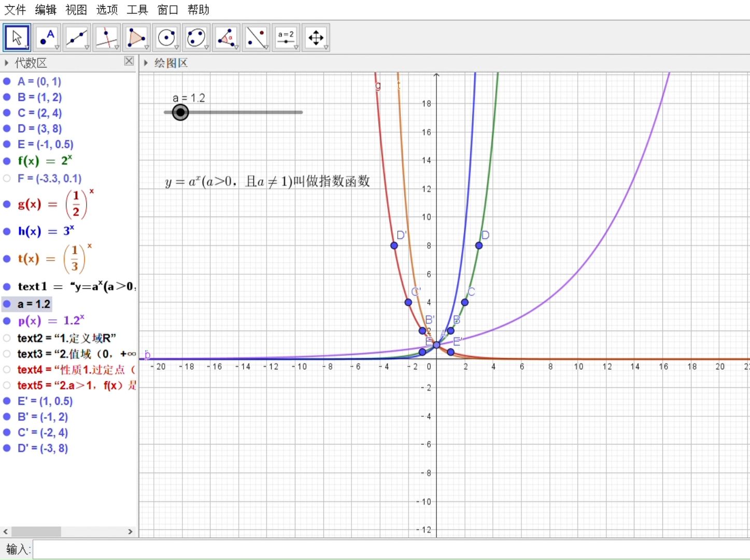Open the Polygon tool dropdown arrow
The image size is (750, 560).
point(147,47)
